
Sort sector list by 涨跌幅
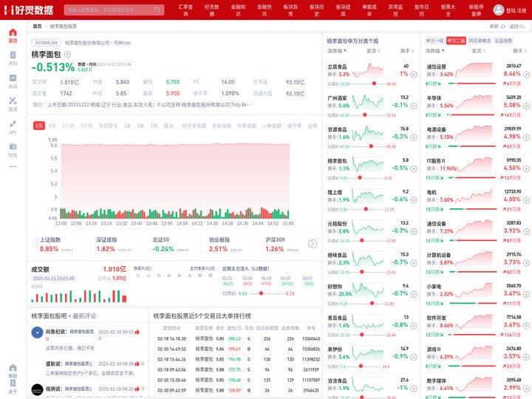click(435, 51)
